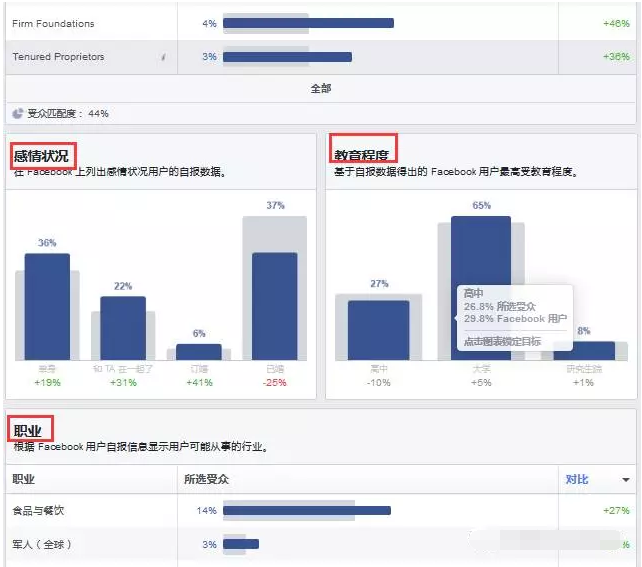Click the 26.8% 所选受众 tooltip line
642x567 pixels.
tap(500, 306)
